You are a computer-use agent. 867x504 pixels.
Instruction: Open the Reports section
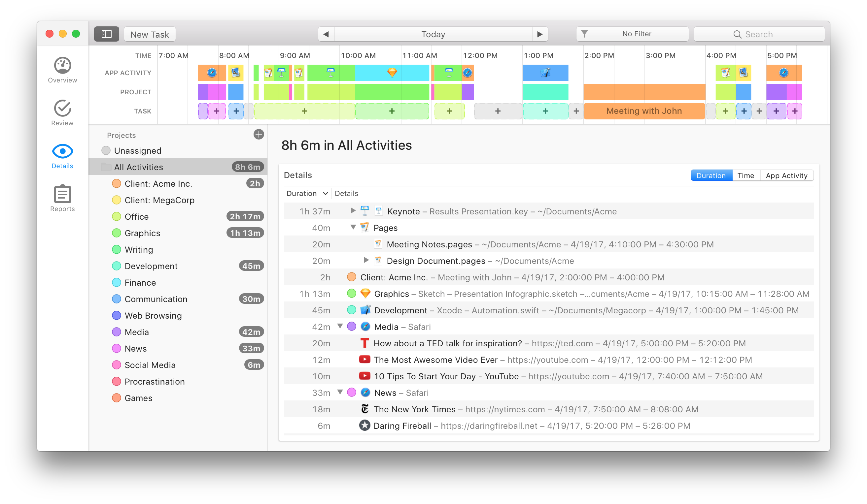pos(62,198)
